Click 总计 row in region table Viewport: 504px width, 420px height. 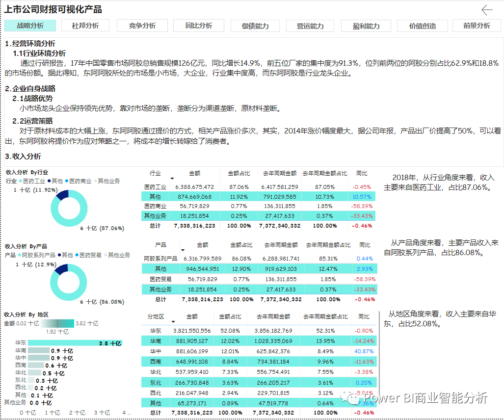(x=259, y=413)
